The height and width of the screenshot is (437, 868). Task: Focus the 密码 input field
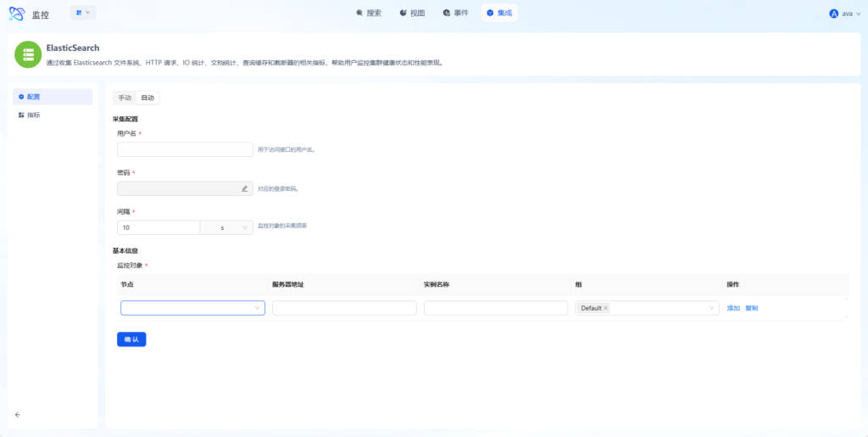(x=185, y=189)
